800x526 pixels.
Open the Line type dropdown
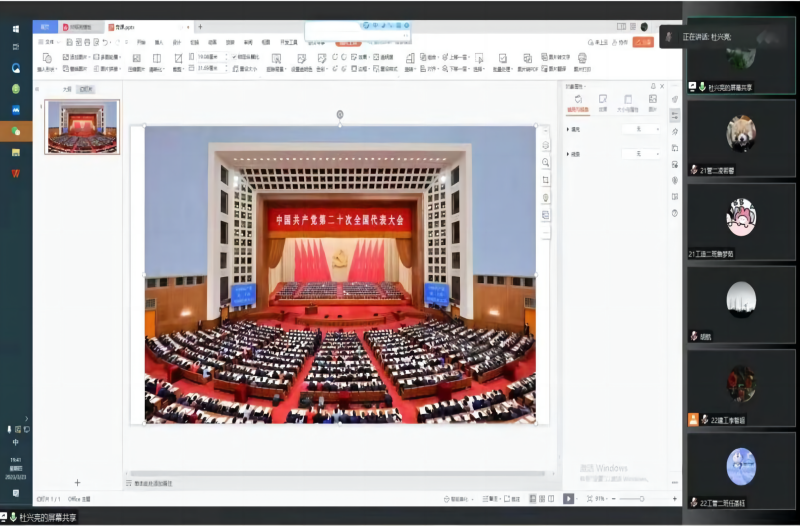[x=641, y=154]
